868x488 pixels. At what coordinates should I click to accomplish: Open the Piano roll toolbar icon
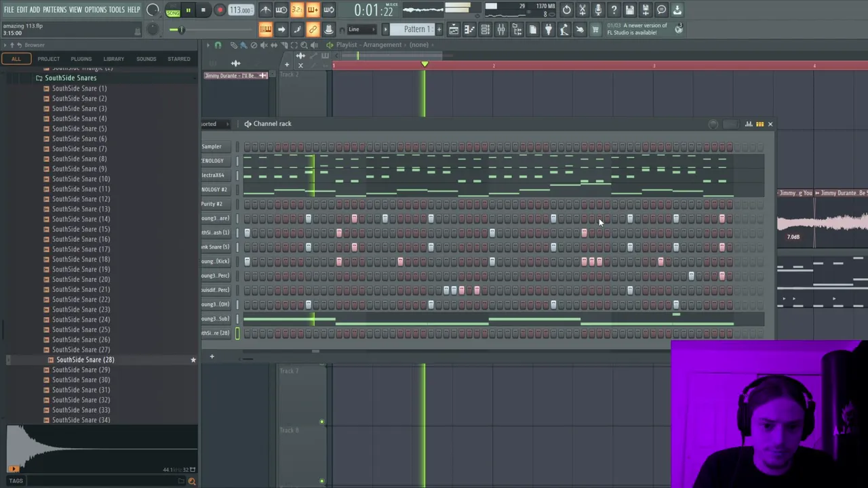tap(469, 29)
